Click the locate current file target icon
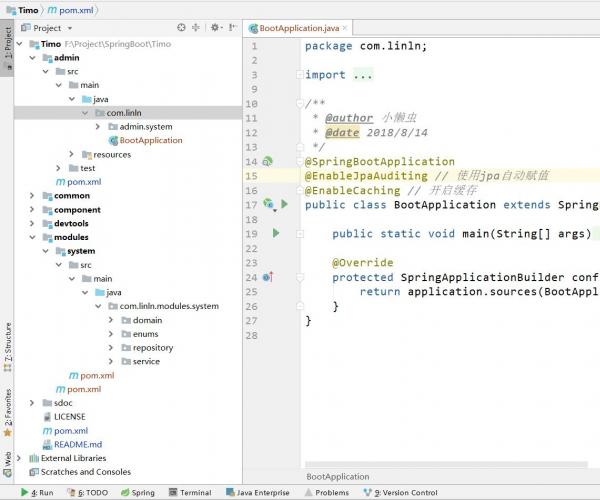 click(181, 28)
